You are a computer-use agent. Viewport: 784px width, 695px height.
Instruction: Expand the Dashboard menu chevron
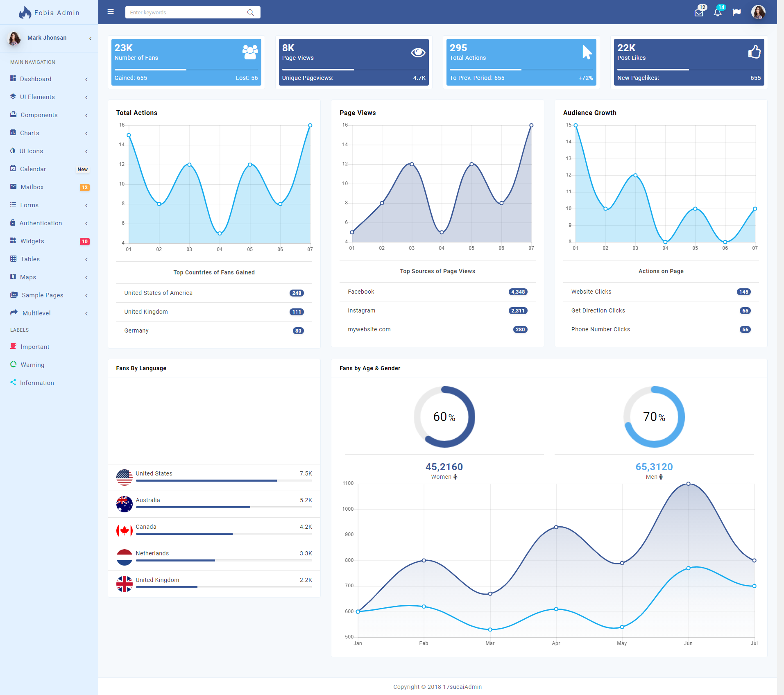(x=86, y=79)
